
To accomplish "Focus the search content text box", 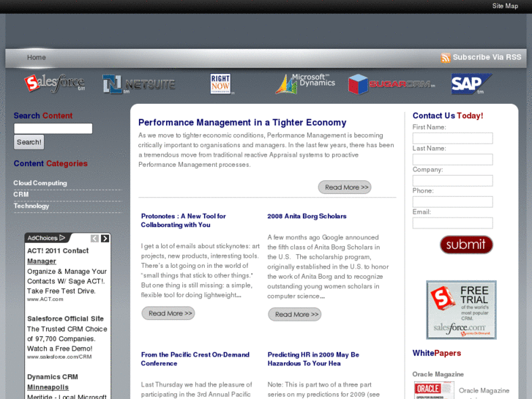I will 53,128.
